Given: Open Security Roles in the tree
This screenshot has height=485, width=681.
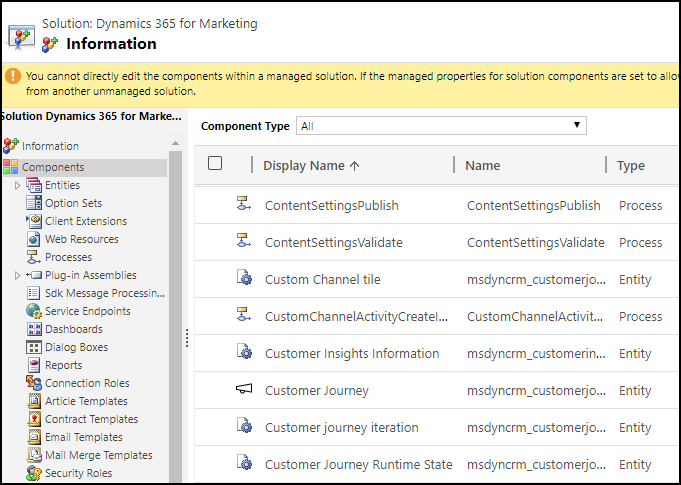Looking at the screenshot, I should (x=79, y=473).
